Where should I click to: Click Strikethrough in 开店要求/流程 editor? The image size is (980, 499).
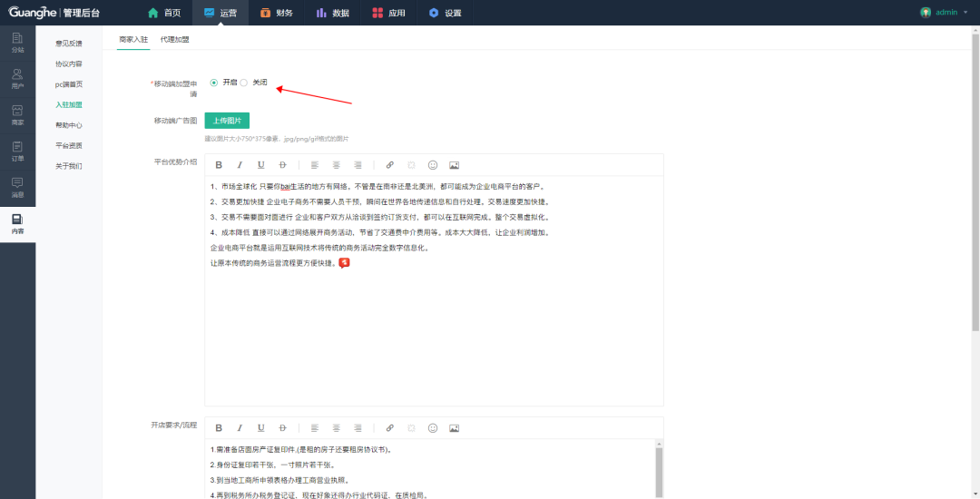pos(282,428)
